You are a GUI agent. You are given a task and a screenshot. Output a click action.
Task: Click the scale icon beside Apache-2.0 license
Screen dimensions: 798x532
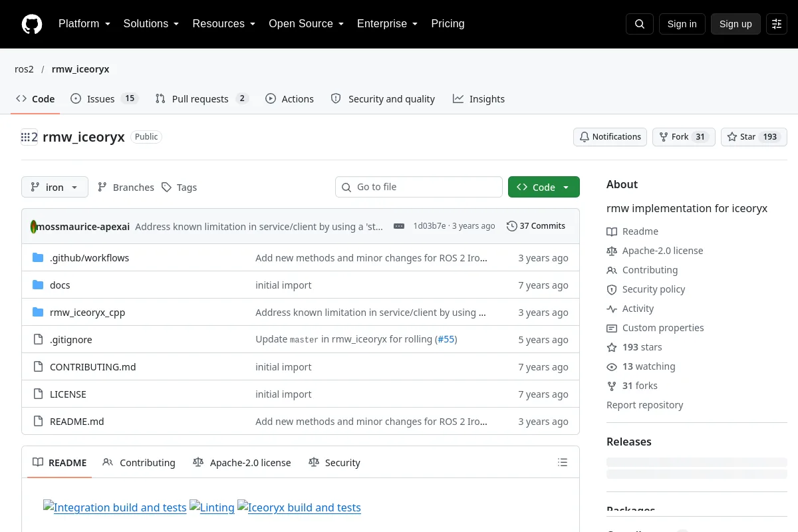point(612,251)
